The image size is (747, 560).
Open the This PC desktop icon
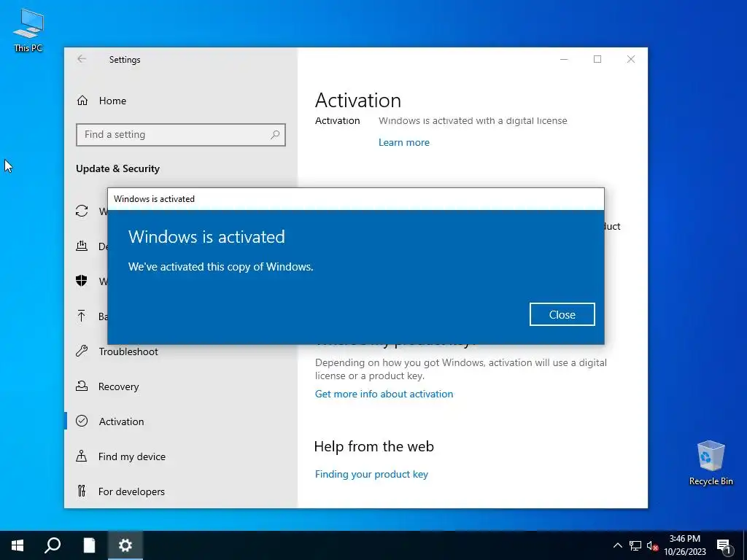[x=28, y=30]
